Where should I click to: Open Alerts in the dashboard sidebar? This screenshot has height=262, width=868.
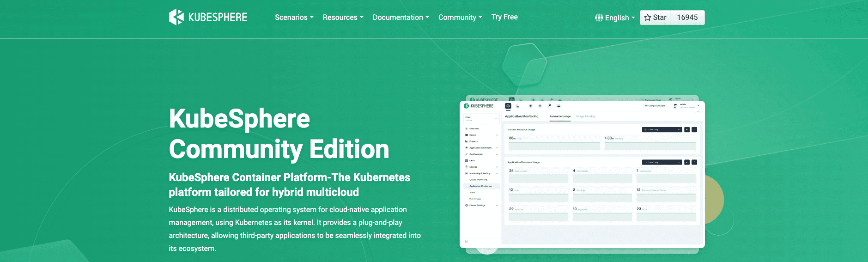tap(472, 193)
